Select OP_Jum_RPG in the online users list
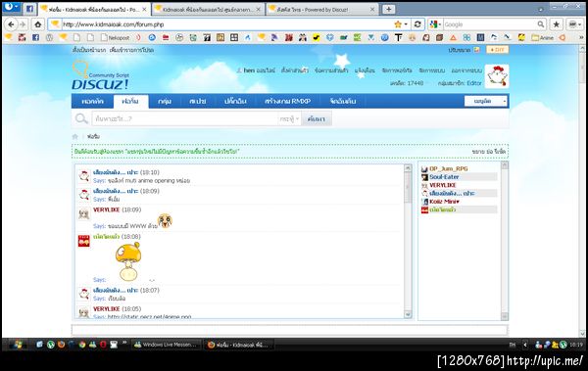 click(x=449, y=168)
